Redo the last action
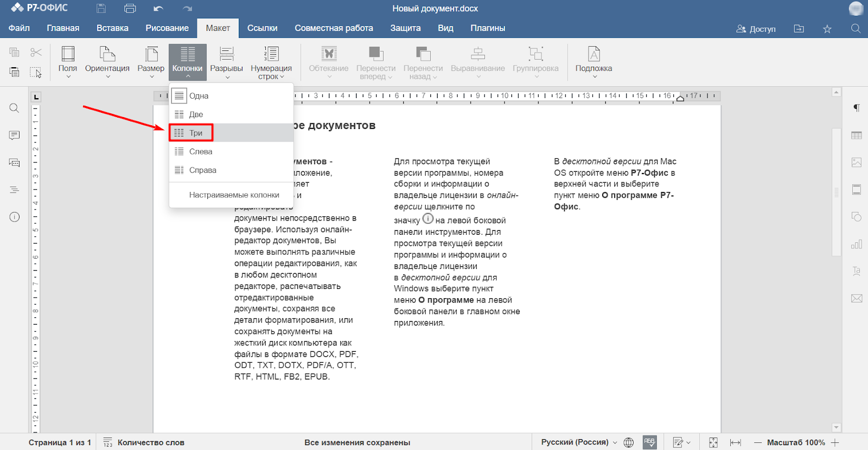The image size is (868, 450). click(x=188, y=8)
